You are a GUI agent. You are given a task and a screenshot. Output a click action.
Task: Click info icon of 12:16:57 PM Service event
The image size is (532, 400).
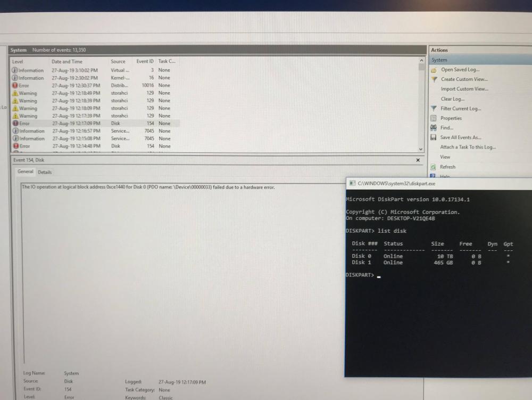tap(15, 131)
